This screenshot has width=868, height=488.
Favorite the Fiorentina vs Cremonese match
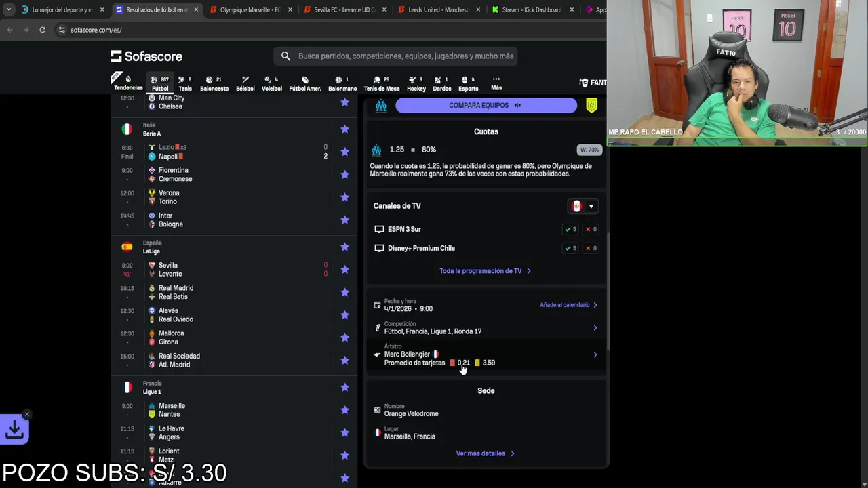click(344, 174)
